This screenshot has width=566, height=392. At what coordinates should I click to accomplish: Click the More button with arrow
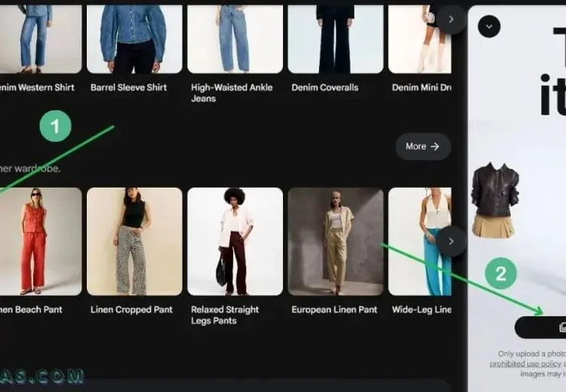click(423, 146)
